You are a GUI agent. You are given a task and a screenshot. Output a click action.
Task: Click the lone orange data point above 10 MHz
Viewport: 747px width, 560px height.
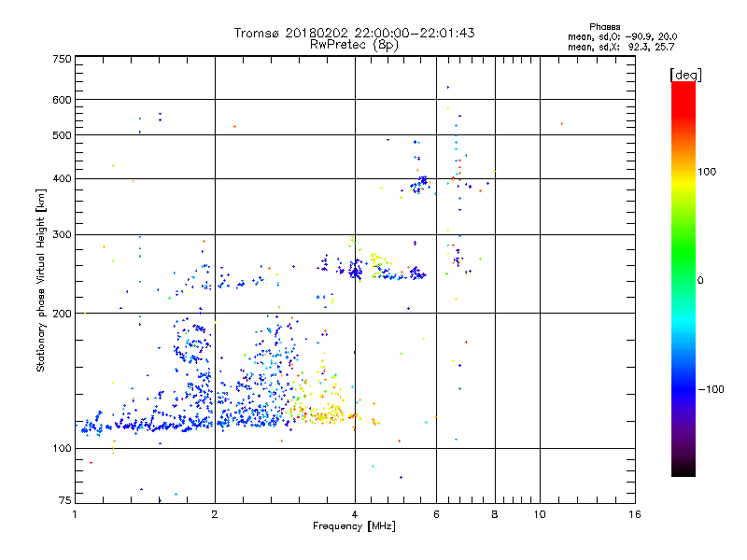562,124
